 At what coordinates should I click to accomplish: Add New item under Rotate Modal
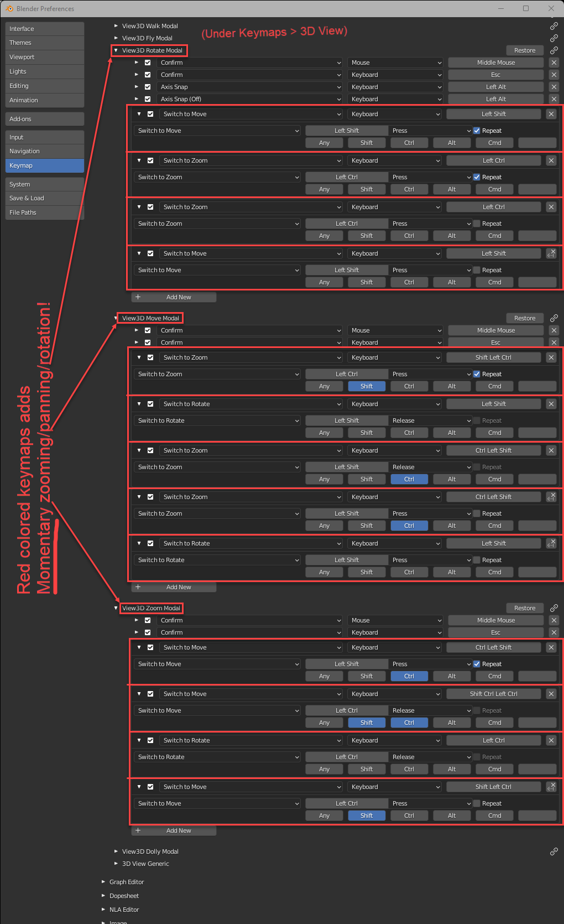click(174, 297)
